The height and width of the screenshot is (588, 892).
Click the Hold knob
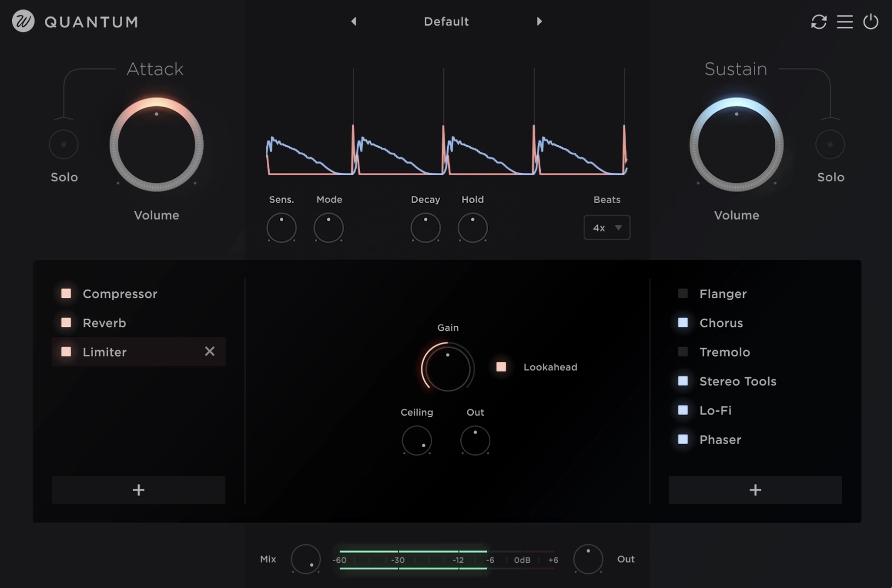[x=473, y=228]
